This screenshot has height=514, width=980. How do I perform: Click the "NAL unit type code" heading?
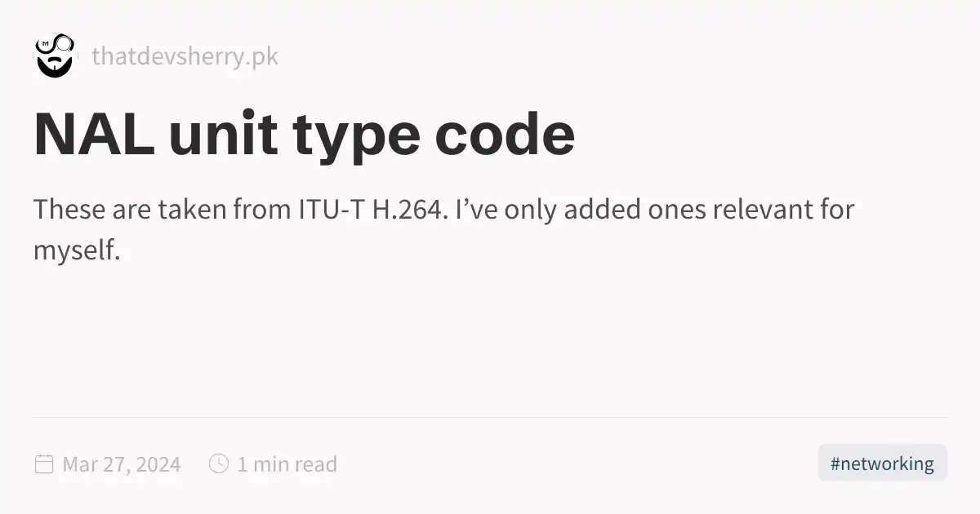click(304, 135)
